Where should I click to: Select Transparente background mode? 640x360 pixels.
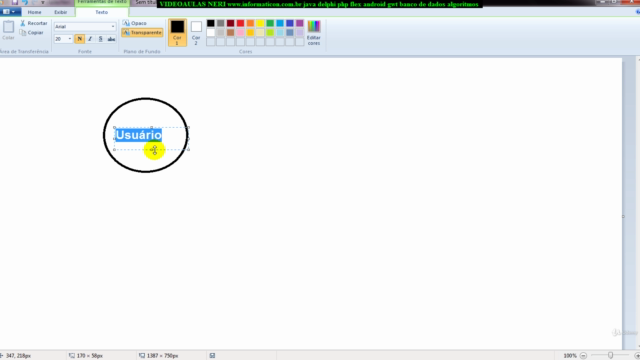pos(142,33)
